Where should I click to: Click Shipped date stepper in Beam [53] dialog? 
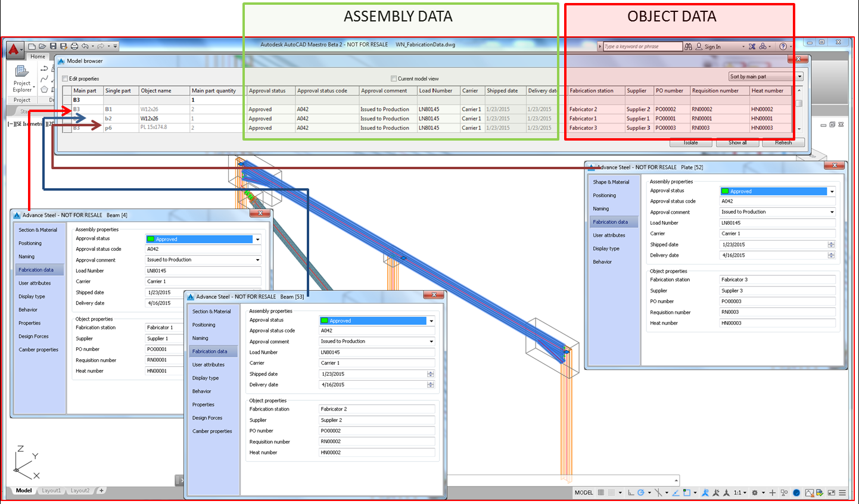coord(431,374)
